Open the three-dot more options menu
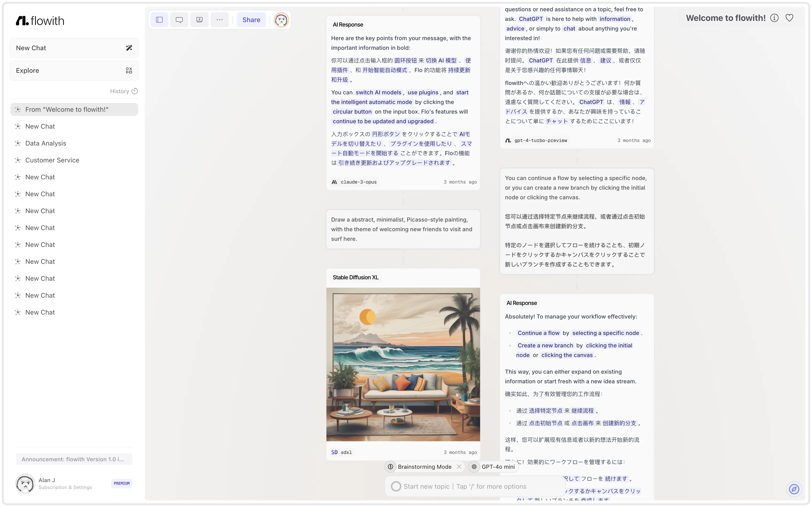Image resolution: width=812 pixels, height=507 pixels. [219, 20]
